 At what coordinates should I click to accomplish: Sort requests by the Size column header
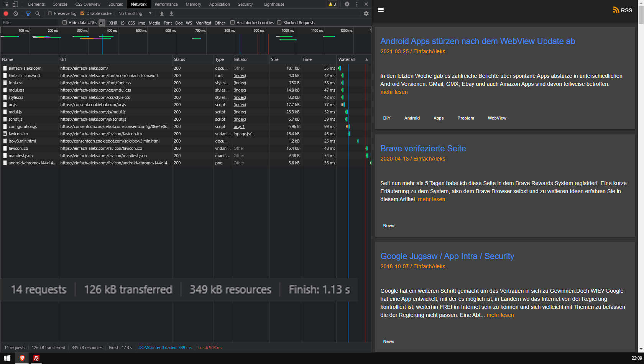point(285,59)
